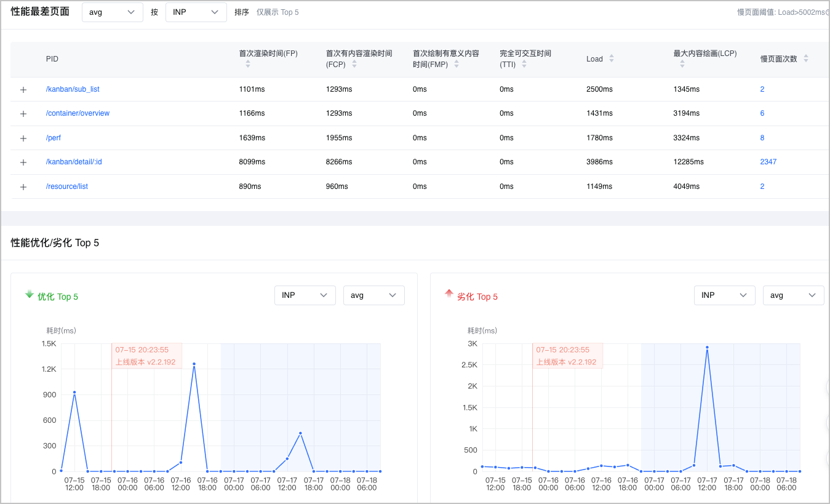Open avg dropdown in 劣化 Top 5 panel
Viewport: 830px width, 504px height.
click(x=794, y=295)
